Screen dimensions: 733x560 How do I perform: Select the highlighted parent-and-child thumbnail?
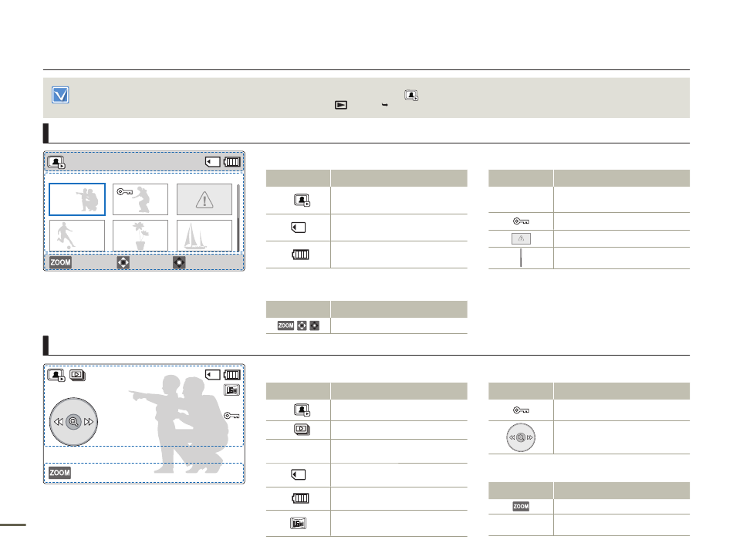[x=77, y=200]
